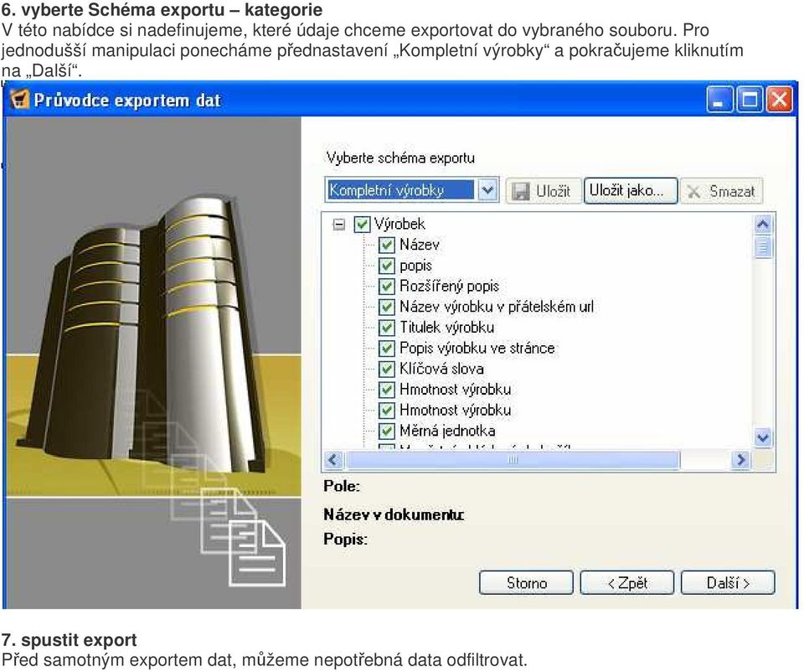Go back with the Zpět button
Image resolution: width=804 pixels, height=672 pixels.
click(627, 582)
